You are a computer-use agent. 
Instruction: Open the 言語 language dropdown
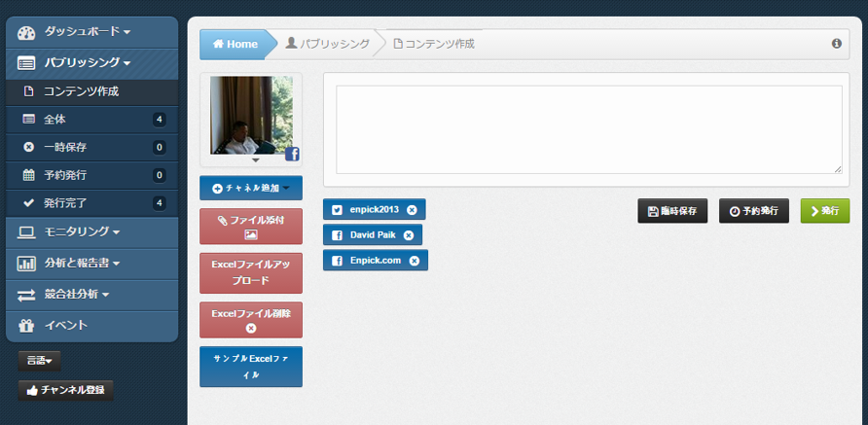[x=39, y=361]
